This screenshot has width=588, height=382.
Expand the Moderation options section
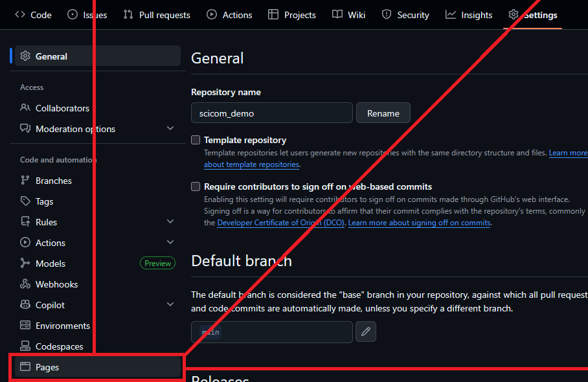(170, 128)
